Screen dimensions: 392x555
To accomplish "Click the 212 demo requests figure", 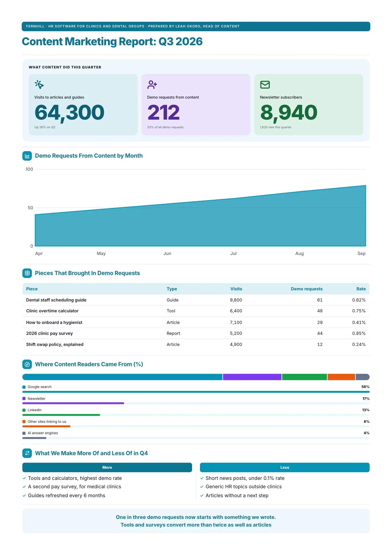I will tap(163, 113).
